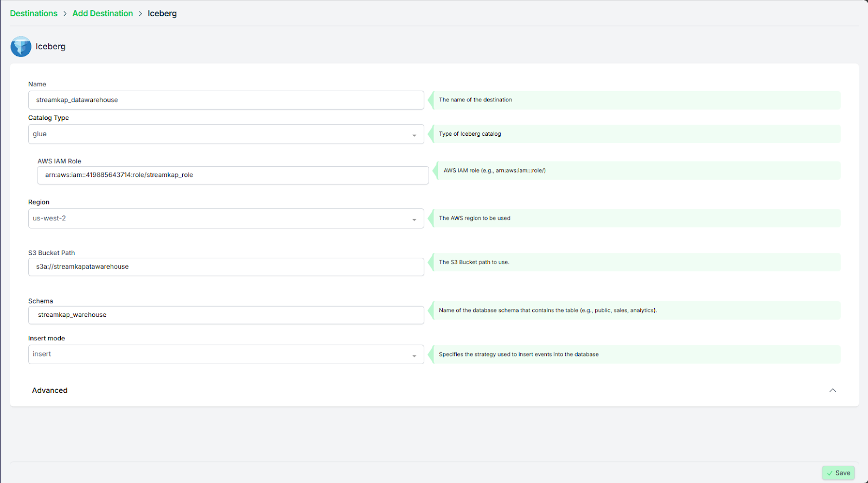Click the Advanced section label
This screenshot has width=868, height=483.
click(50, 390)
